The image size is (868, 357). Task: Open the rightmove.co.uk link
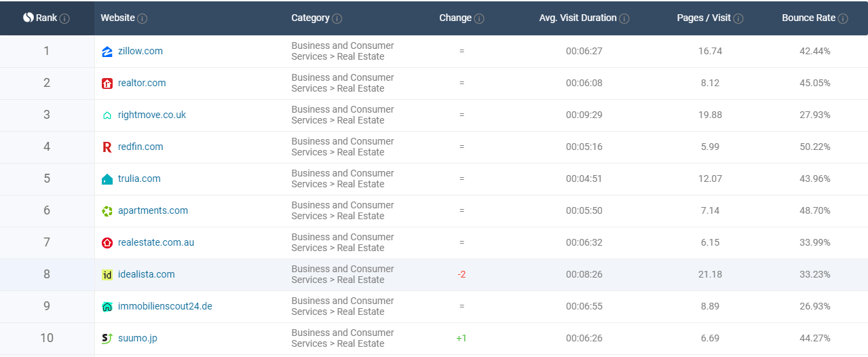coord(152,115)
